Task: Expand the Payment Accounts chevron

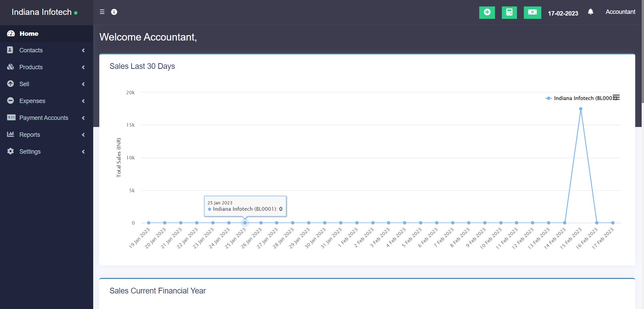Action: click(x=83, y=118)
